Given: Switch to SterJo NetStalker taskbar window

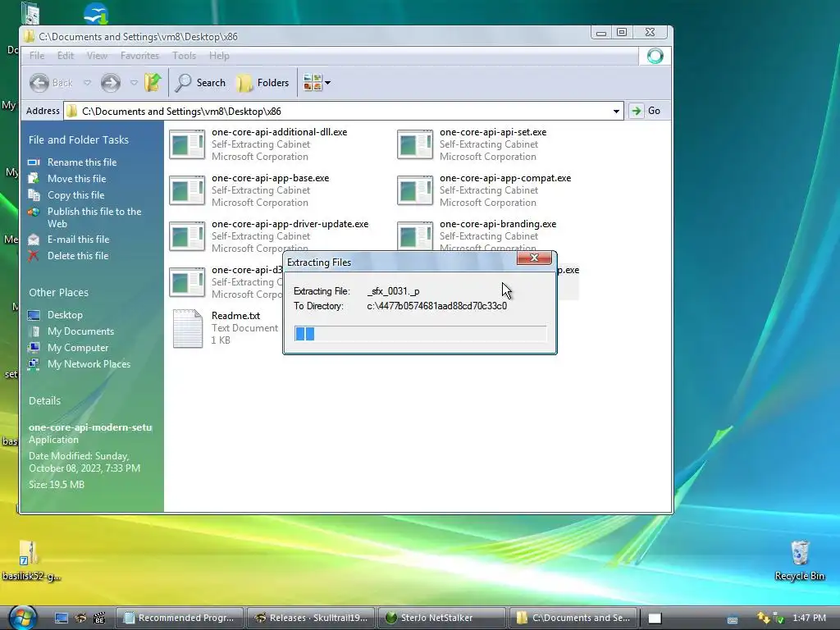Looking at the screenshot, I should [442, 618].
